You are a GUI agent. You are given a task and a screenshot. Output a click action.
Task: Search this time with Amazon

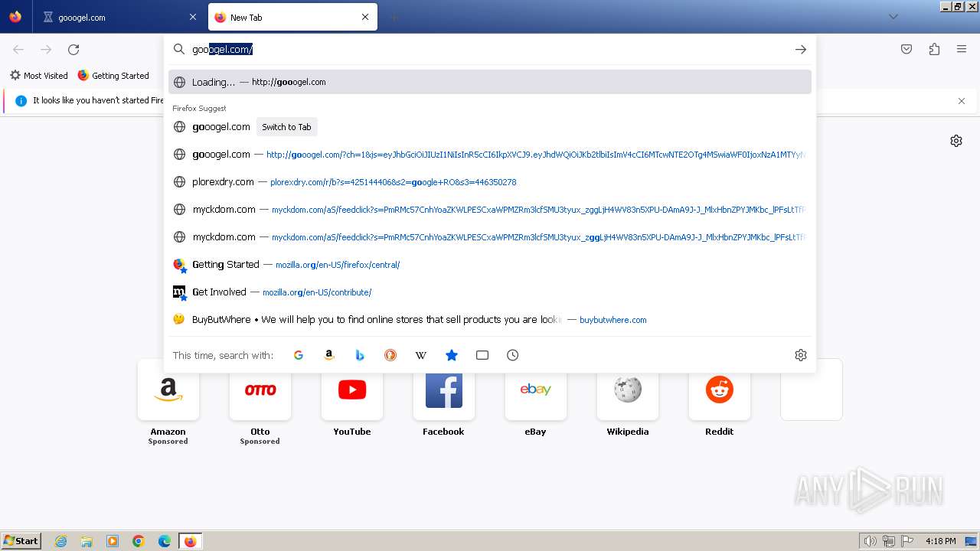point(329,355)
